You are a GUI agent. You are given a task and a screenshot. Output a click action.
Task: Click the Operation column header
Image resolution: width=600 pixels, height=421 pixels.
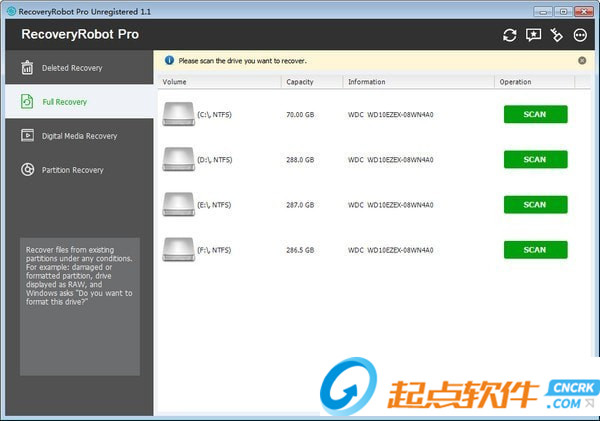(x=534, y=82)
